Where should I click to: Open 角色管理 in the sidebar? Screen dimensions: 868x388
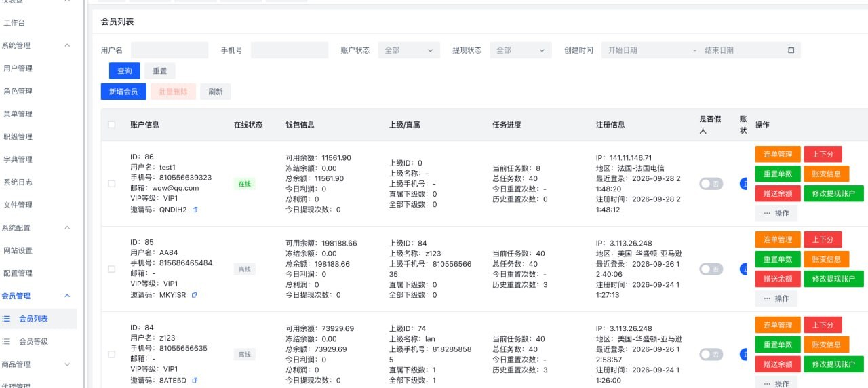click(18, 91)
